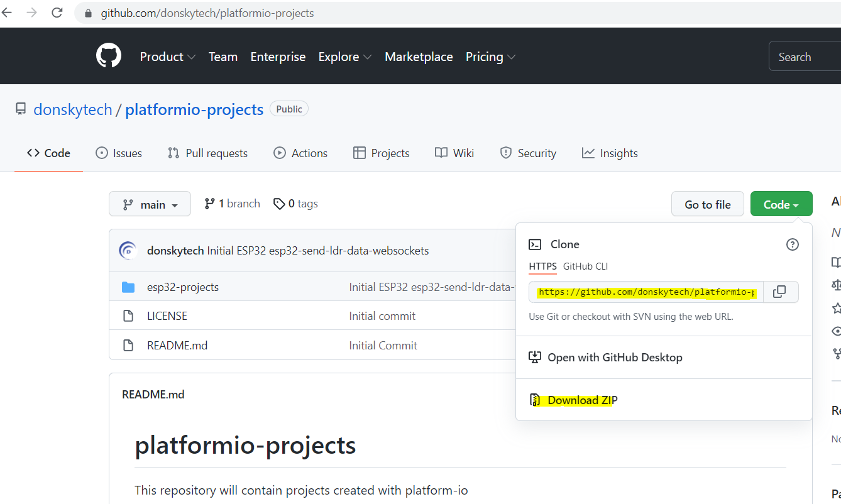
Task: Select the HTTPS clone tab
Action: [x=542, y=266]
